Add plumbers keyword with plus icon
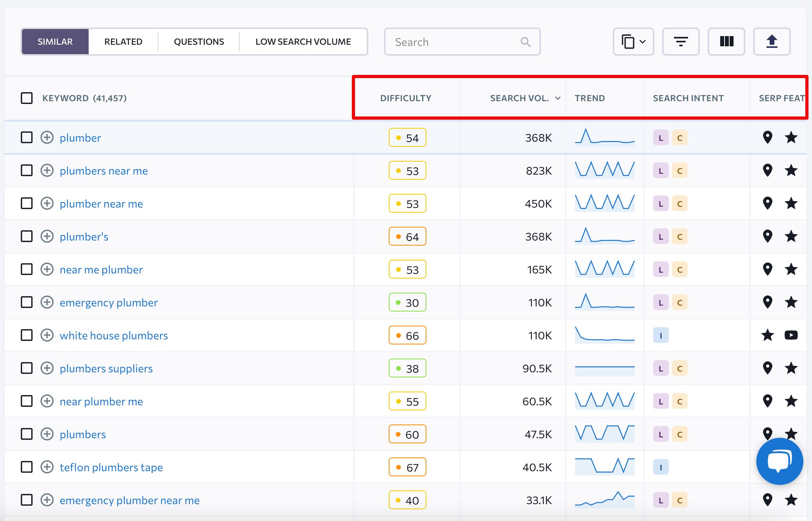 coord(47,434)
